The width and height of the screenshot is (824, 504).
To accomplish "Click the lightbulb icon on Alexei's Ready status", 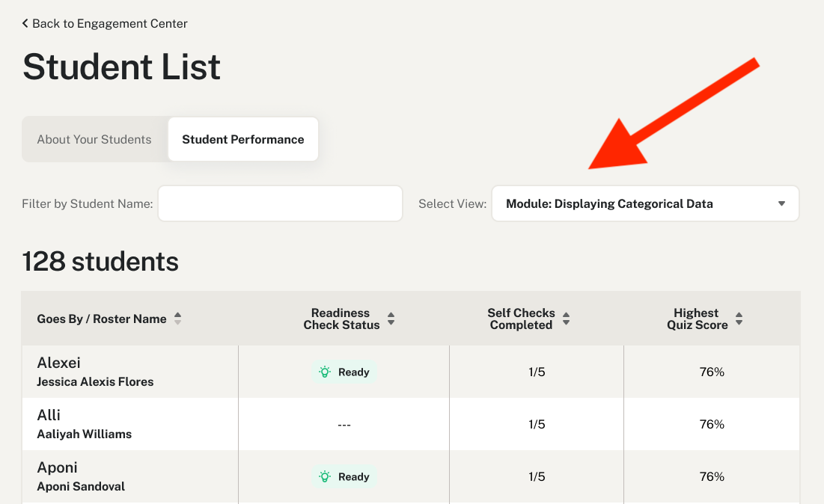I will 324,372.
